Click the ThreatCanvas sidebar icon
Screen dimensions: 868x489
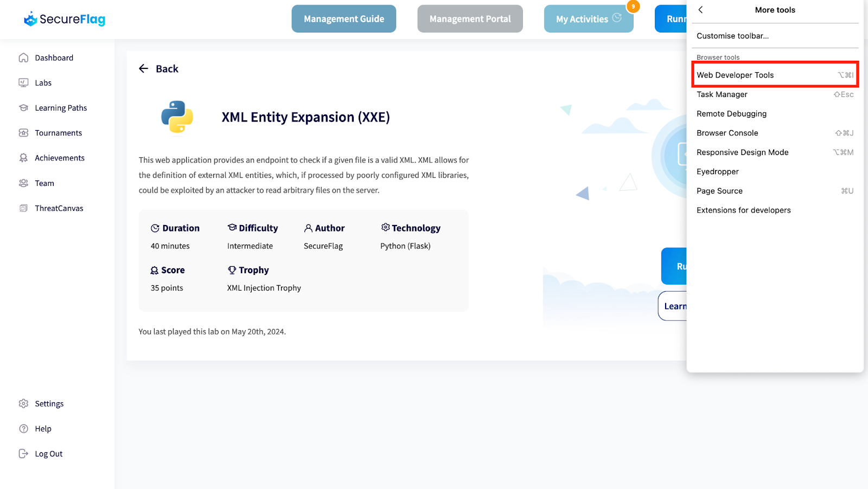pos(23,208)
